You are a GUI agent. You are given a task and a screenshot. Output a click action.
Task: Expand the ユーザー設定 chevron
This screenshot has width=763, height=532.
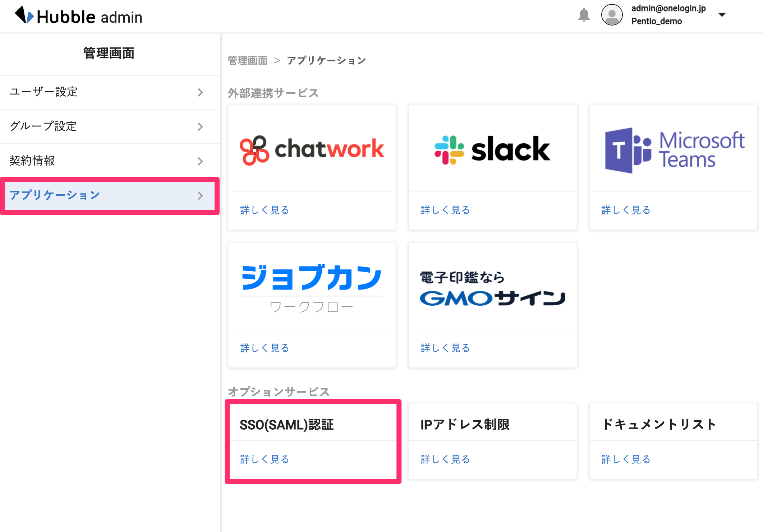[200, 92]
